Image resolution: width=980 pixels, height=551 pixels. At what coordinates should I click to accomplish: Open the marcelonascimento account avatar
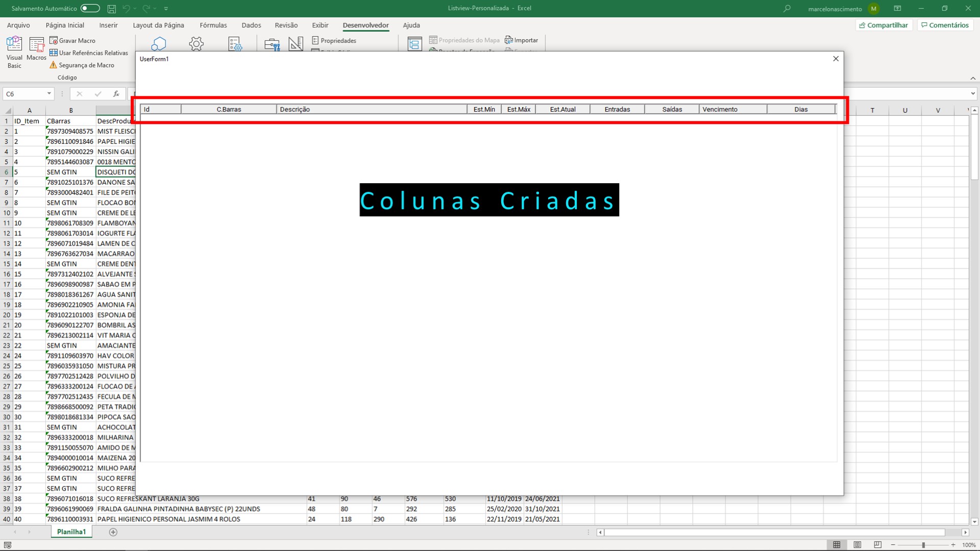[873, 8]
